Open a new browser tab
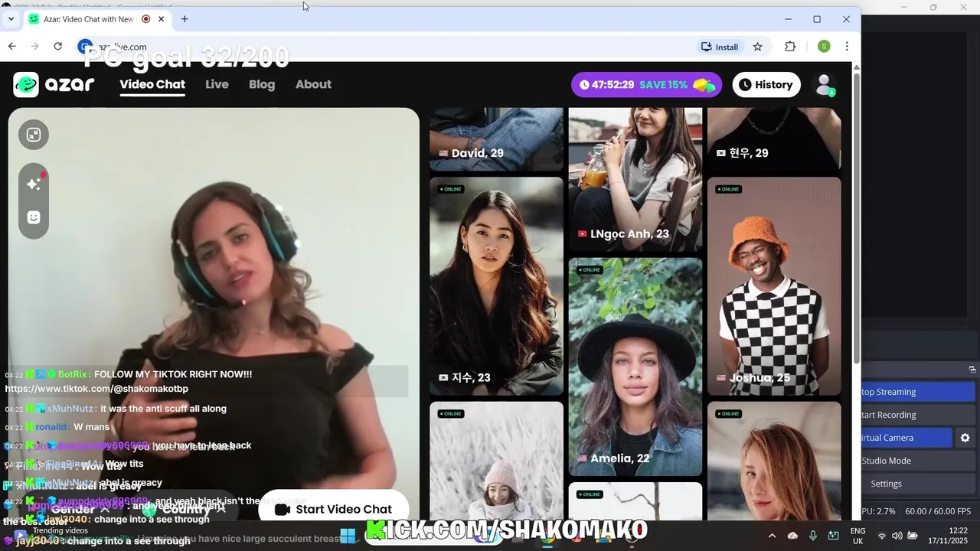This screenshot has height=551, width=980. (185, 19)
